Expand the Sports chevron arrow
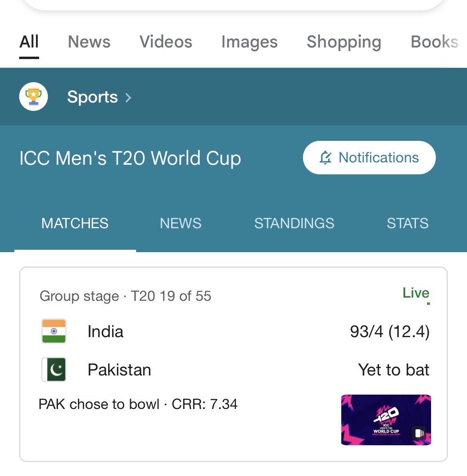The image size is (467, 476). [129, 98]
